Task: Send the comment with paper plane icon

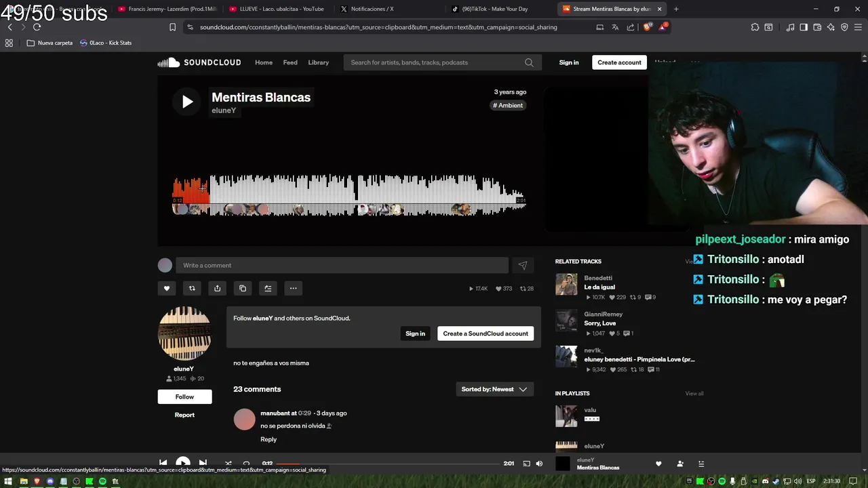Action: click(x=522, y=266)
